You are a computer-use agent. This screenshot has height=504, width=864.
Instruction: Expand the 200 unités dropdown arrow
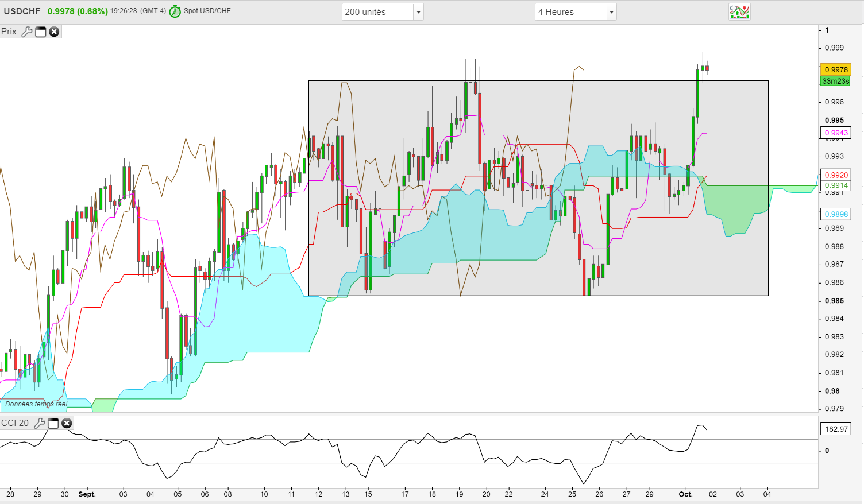tap(418, 12)
